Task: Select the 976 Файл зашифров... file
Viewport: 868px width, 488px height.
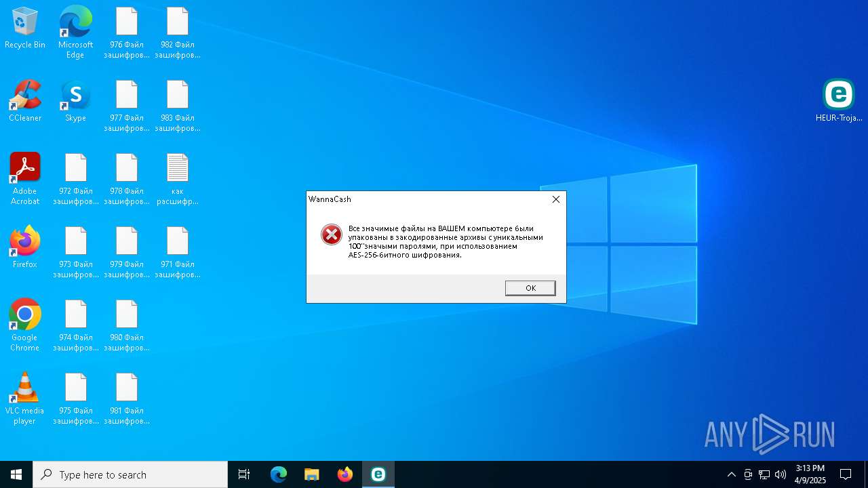Action: point(127,33)
